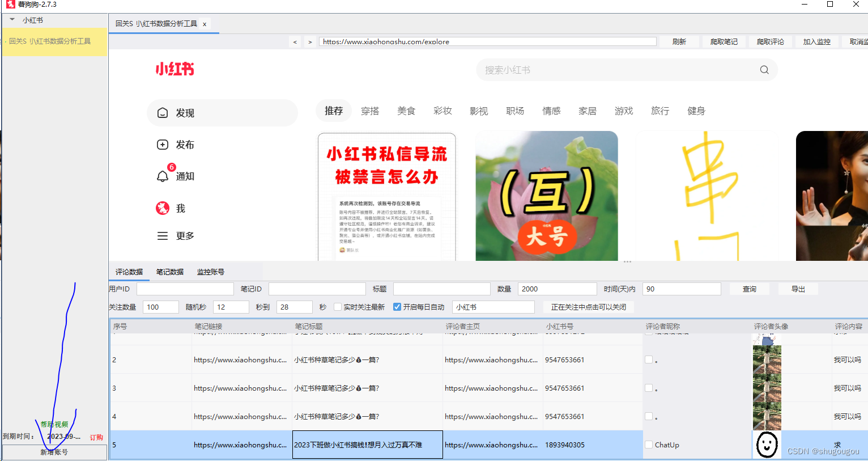Screen dimensions: 868x461
Task: Go forward with the > browser button
Action: coord(310,42)
